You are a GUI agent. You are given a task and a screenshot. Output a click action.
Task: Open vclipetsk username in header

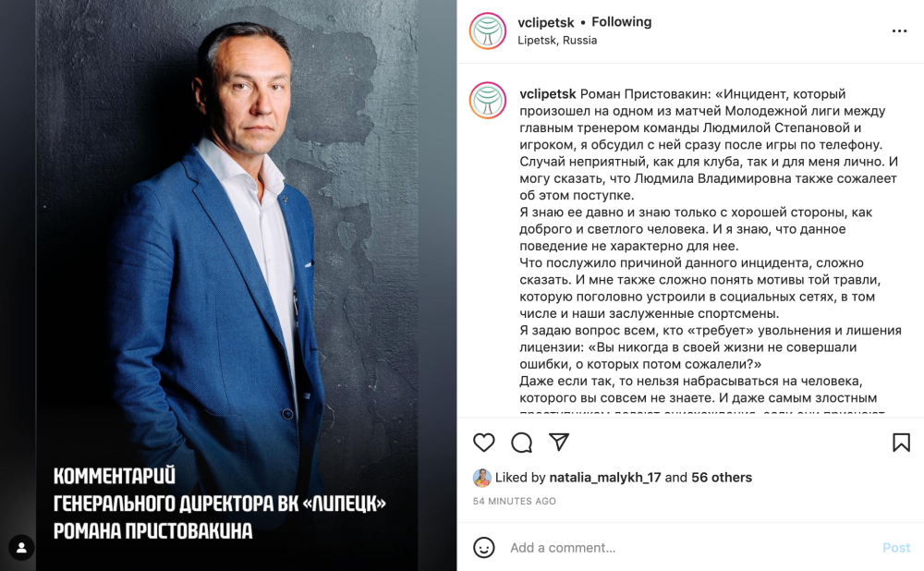(x=546, y=22)
